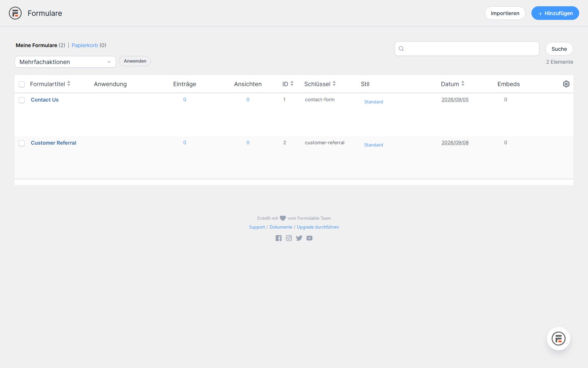Toggle the select-all forms checkbox
Viewport: 588px width, 368px height.
coord(22,84)
